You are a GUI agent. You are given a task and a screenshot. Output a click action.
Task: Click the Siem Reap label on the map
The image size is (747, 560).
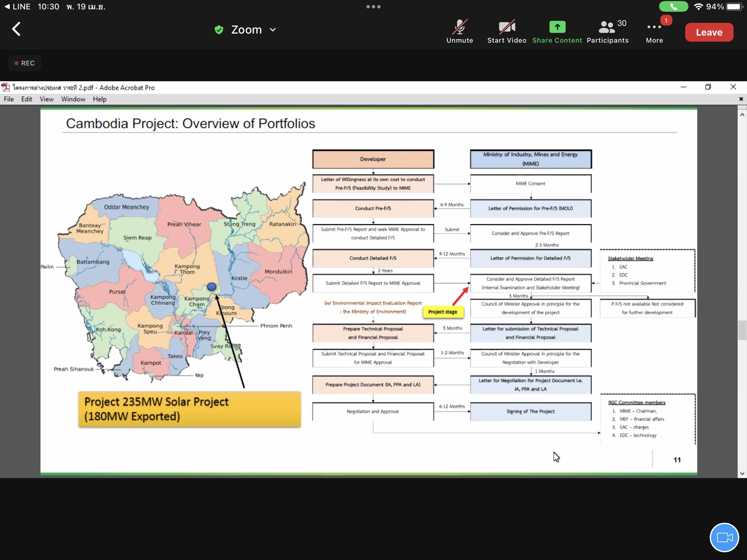(x=137, y=238)
